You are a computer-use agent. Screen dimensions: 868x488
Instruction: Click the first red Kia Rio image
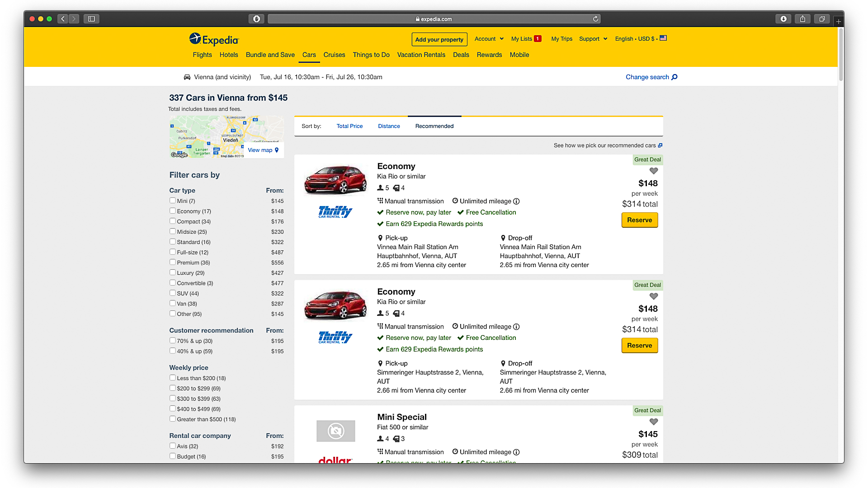[335, 179]
